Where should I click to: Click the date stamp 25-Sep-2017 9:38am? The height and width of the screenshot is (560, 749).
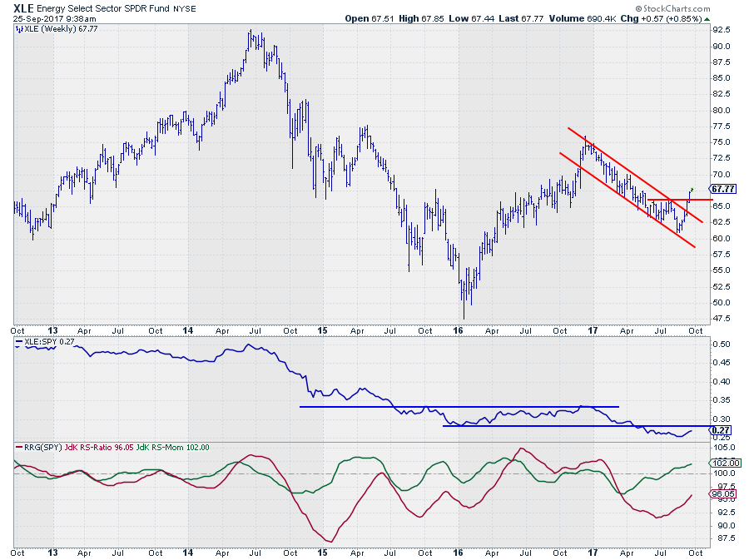point(54,19)
